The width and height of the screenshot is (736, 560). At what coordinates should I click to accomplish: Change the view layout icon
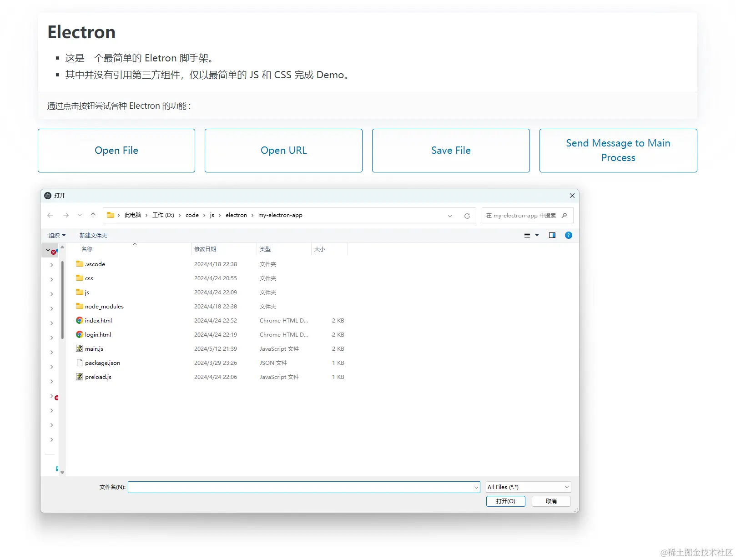pos(527,235)
